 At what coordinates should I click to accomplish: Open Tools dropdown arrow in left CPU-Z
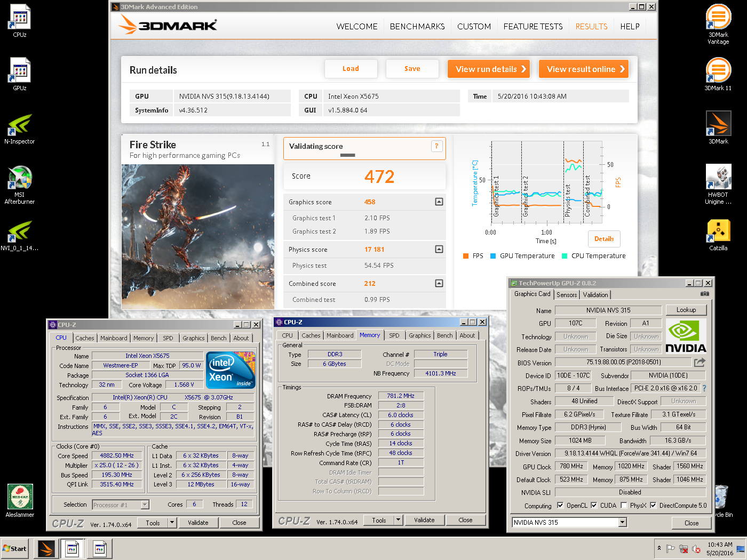pyautogui.click(x=172, y=523)
